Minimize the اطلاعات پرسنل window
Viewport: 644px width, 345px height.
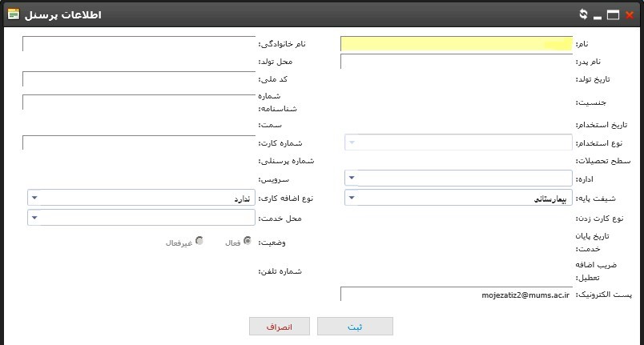598,14
